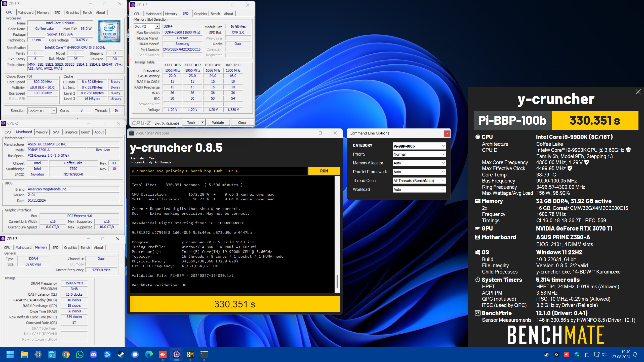Viewport: 644px width, 362px height.
Task: Close the BenchMate result panel
Action: click(x=638, y=92)
